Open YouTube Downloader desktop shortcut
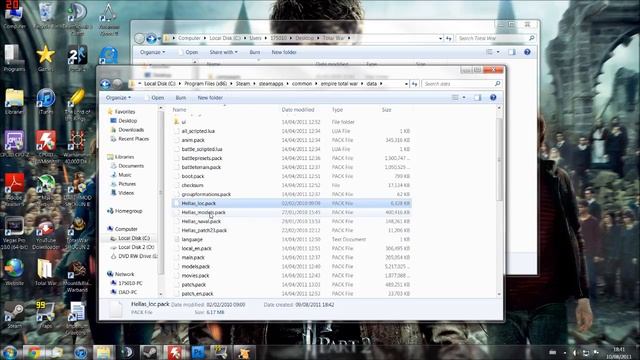The image size is (640, 360). pyautogui.click(x=46, y=233)
